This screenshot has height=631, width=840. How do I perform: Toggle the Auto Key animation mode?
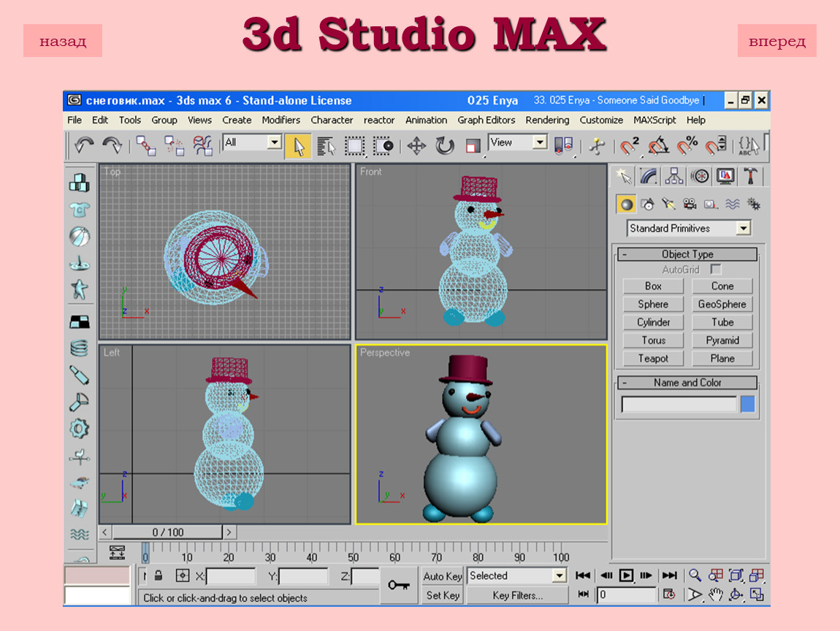pyautogui.click(x=443, y=575)
